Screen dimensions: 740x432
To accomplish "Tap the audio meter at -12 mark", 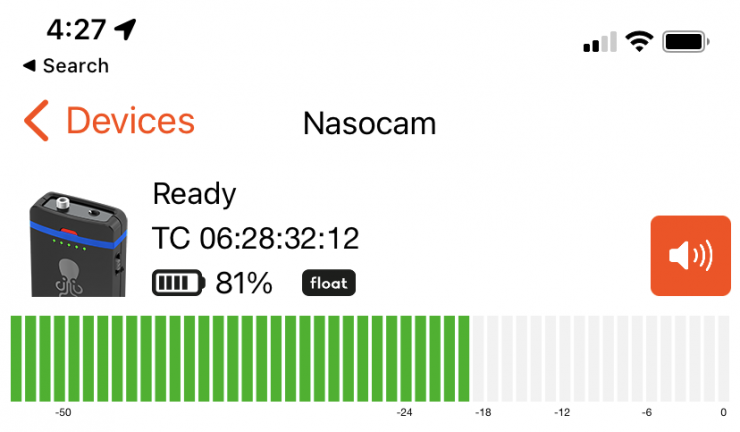I will [563, 358].
